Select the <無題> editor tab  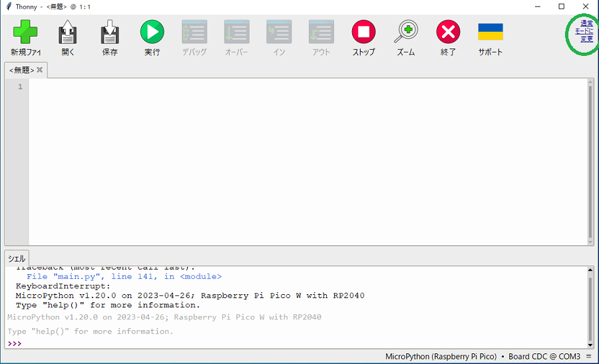(21, 70)
